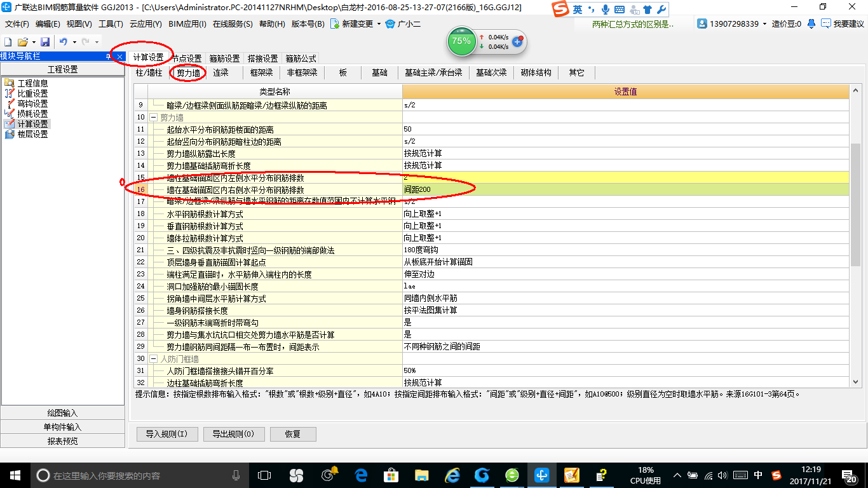Switch to the 箍筋设置 tab
868x488 pixels.
click(224, 58)
